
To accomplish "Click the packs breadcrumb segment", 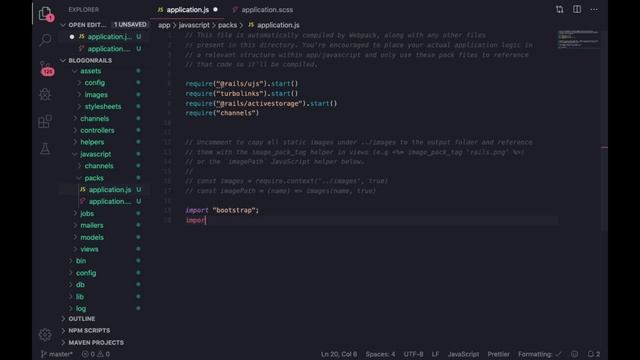I will pos(227,25).
